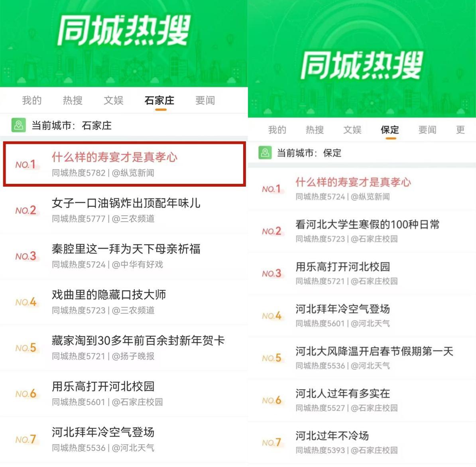The image size is (476, 467).
Task: Tap the NO.6 badge beside 河北人过年有多实在
Action: tap(272, 400)
